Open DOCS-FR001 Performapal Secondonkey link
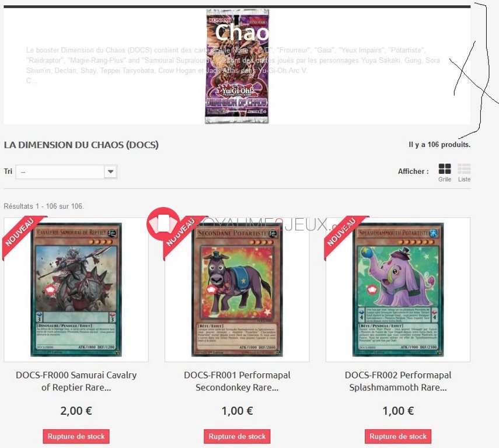The image size is (499, 448). pyautogui.click(x=237, y=381)
